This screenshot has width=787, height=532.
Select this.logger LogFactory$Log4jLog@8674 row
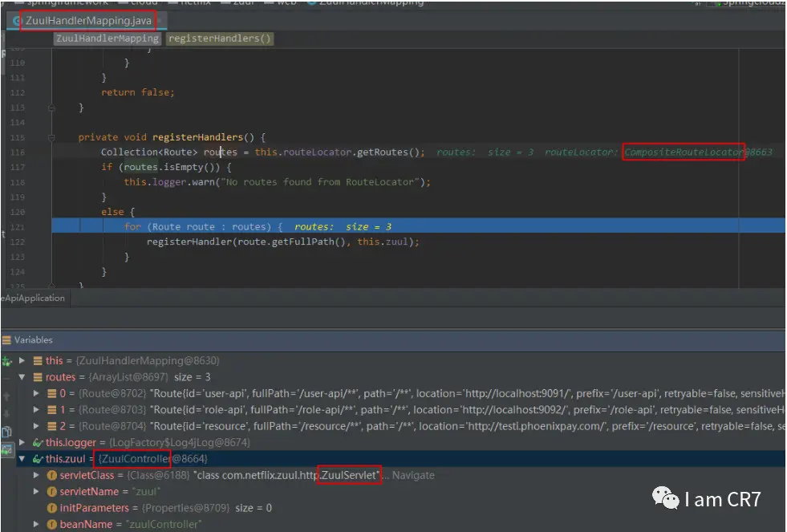[x=400, y=443]
